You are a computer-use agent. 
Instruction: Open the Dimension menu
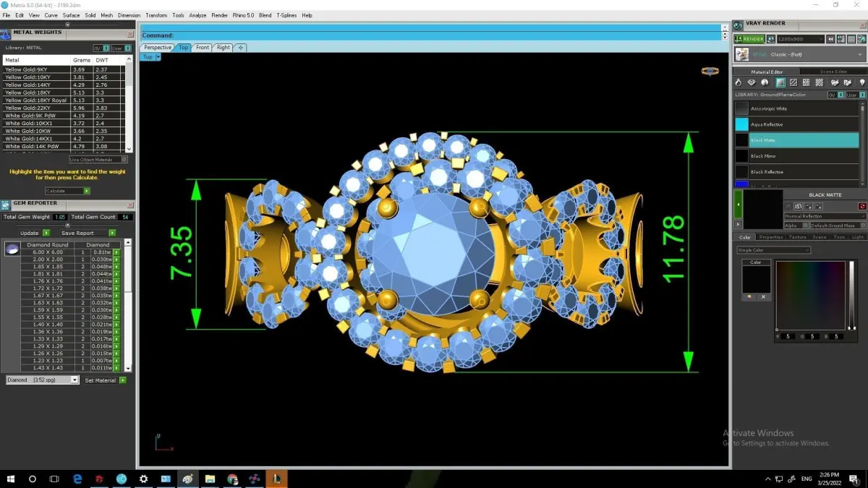(x=129, y=15)
